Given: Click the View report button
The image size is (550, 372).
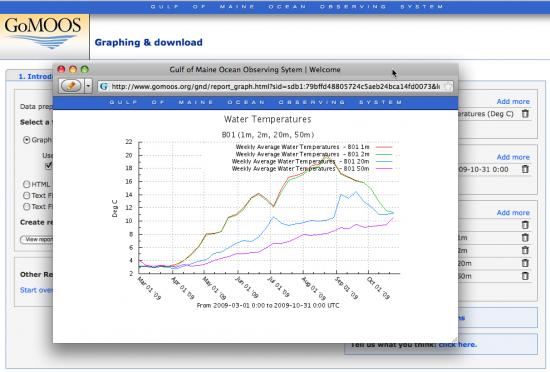Looking at the screenshot, I should [x=36, y=239].
